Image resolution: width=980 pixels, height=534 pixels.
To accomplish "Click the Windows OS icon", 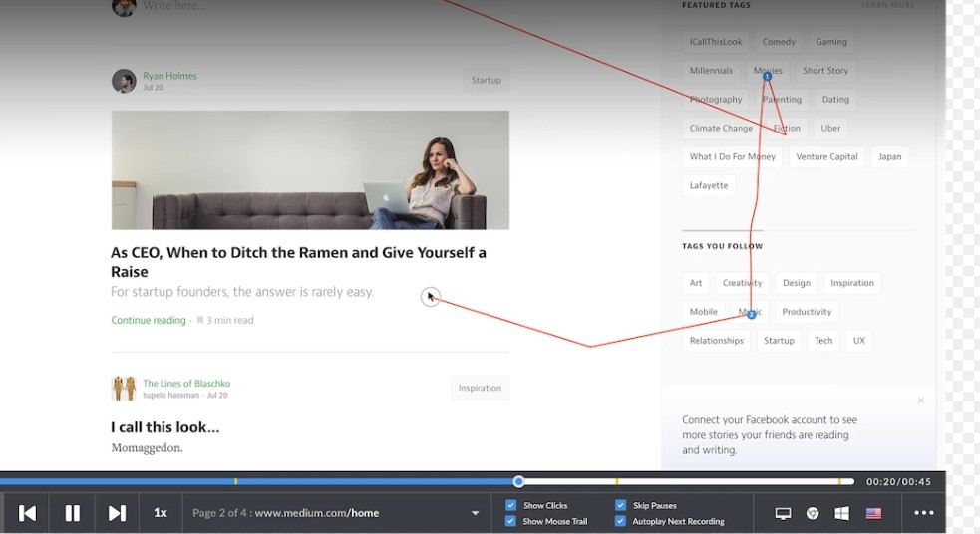I will (841, 513).
